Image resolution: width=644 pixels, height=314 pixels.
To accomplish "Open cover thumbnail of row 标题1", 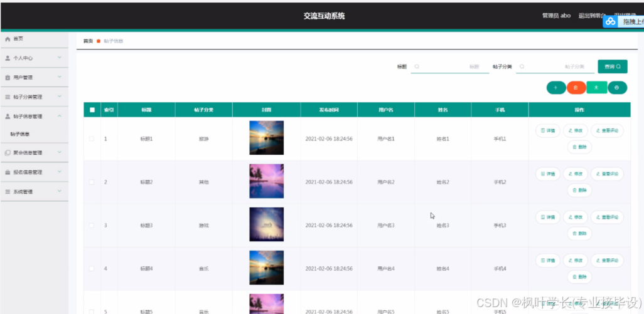I will tap(267, 138).
